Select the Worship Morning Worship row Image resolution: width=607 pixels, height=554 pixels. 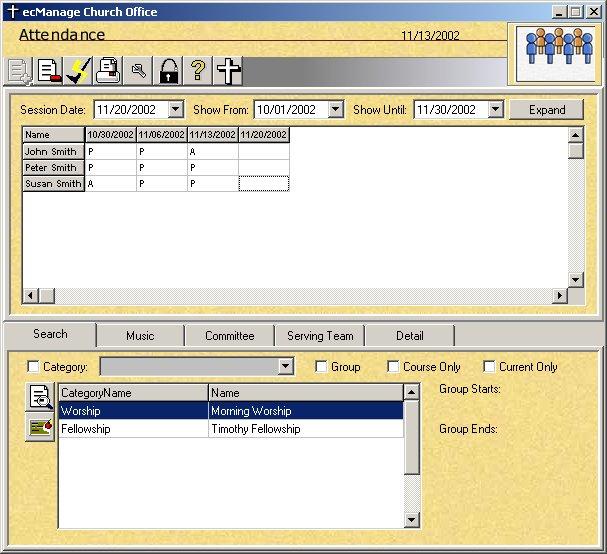click(x=231, y=411)
